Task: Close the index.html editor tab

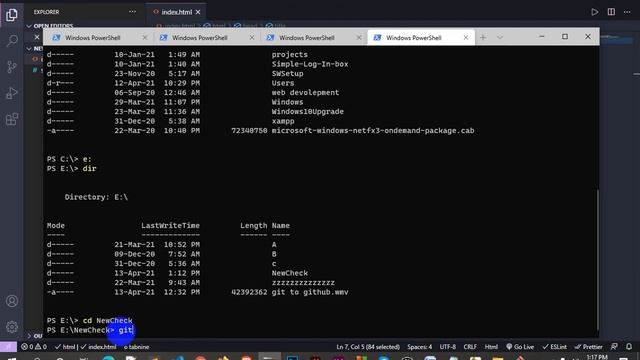Action: coord(198,12)
